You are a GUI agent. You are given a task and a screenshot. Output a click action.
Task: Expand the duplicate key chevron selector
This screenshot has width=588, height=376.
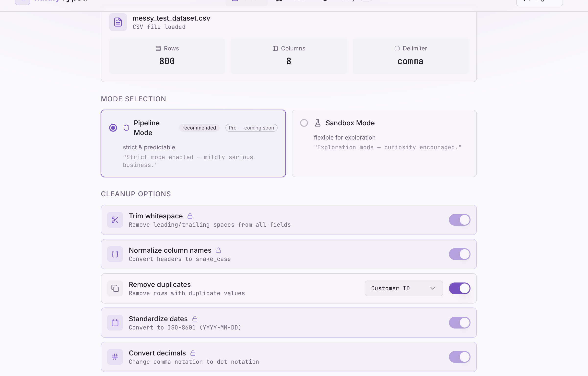(433, 288)
